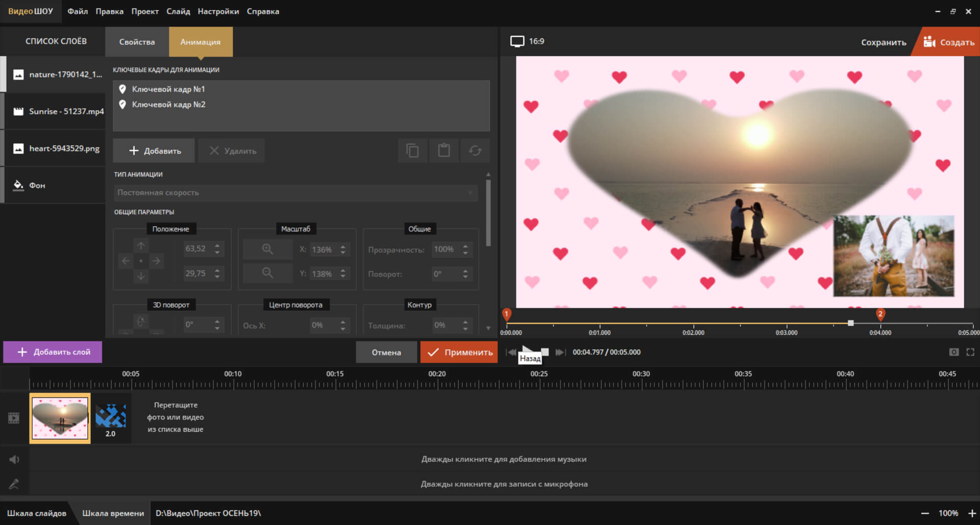Click the 3D поворот rotate icon
The height and width of the screenshot is (525, 980).
pyautogui.click(x=141, y=321)
